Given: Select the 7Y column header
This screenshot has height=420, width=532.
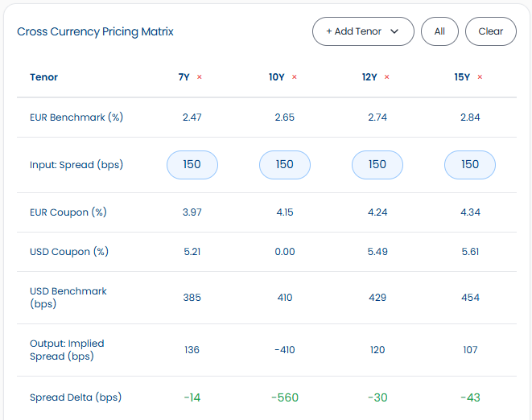Looking at the screenshot, I should click(x=184, y=77).
